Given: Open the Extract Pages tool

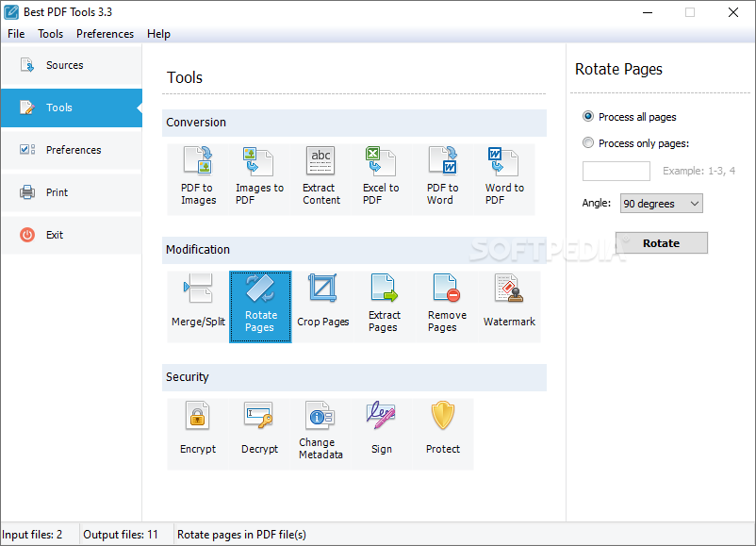Looking at the screenshot, I should point(385,306).
